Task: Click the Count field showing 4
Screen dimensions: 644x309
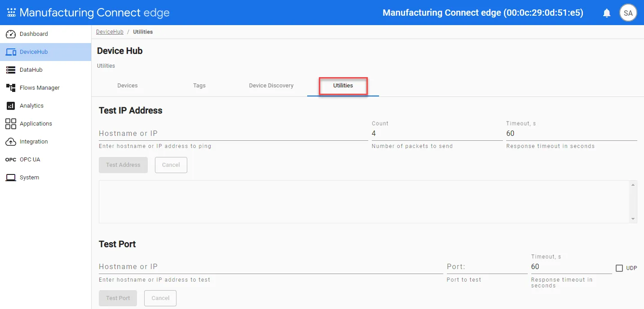Action: (x=437, y=134)
